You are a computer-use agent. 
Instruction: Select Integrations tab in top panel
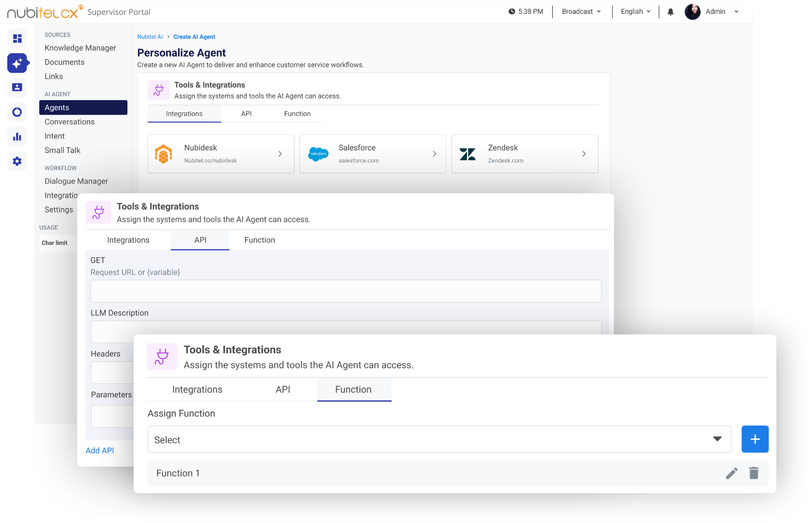184,114
